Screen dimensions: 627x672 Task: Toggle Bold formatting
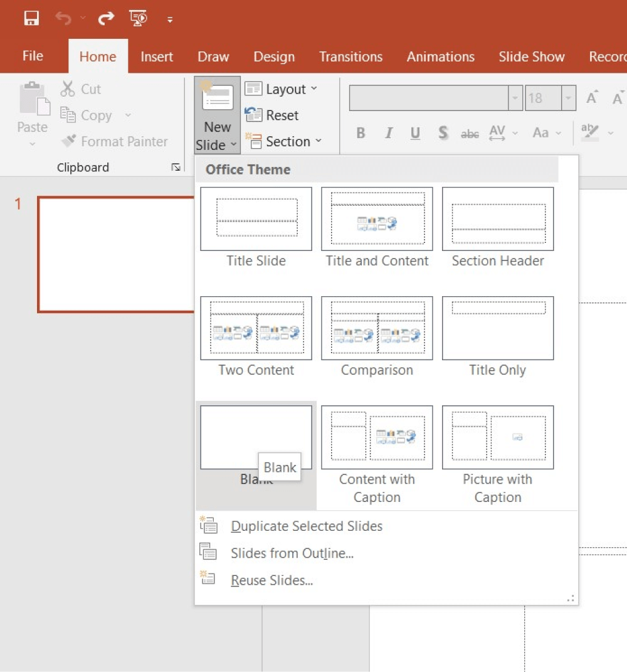(x=361, y=133)
